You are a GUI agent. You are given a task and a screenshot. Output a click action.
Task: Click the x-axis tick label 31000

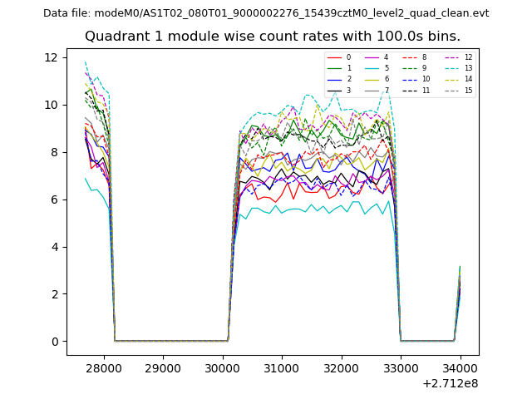(282, 368)
